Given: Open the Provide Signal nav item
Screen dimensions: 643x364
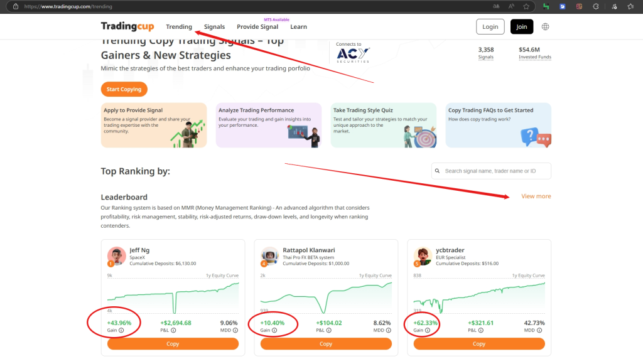Looking at the screenshot, I should click(257, 27).
